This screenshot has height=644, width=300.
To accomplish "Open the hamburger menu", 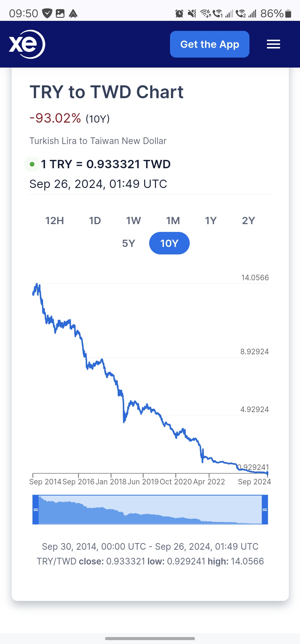I will tap(273, 44).
